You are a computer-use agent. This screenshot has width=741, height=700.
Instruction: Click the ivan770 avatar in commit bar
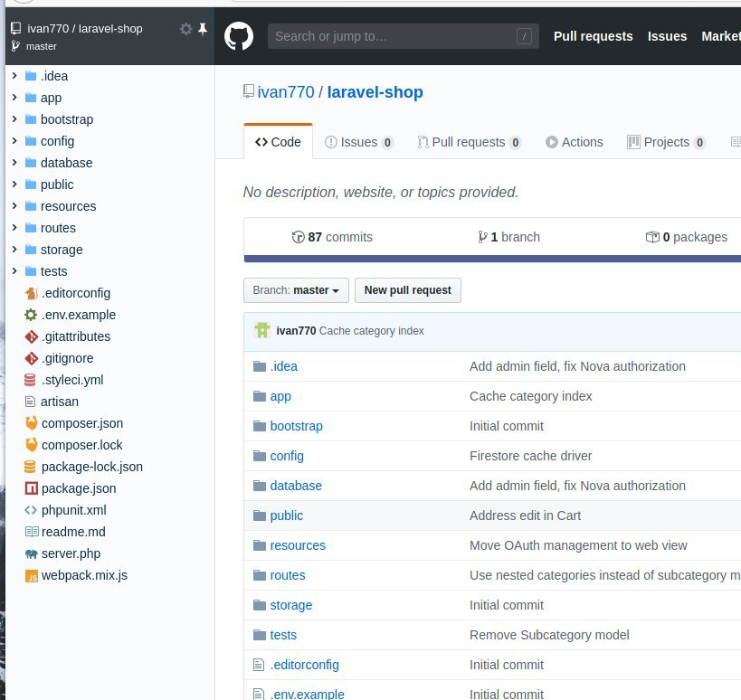262,331
